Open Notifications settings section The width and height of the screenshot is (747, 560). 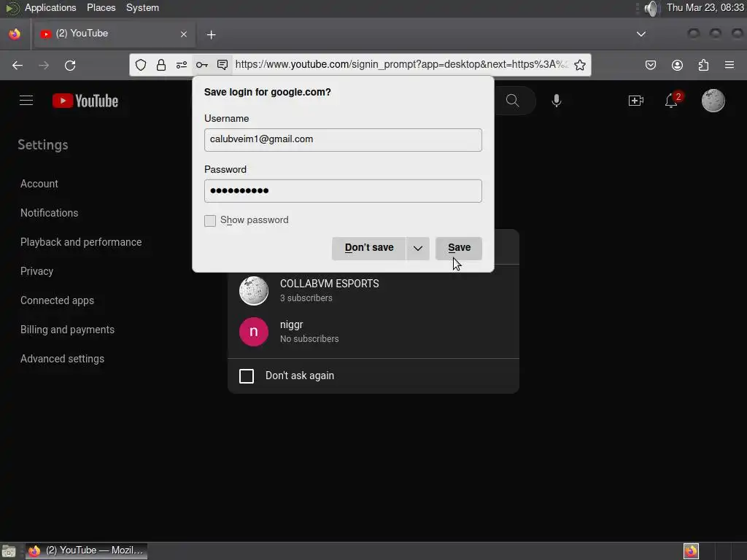click(49, 213)
